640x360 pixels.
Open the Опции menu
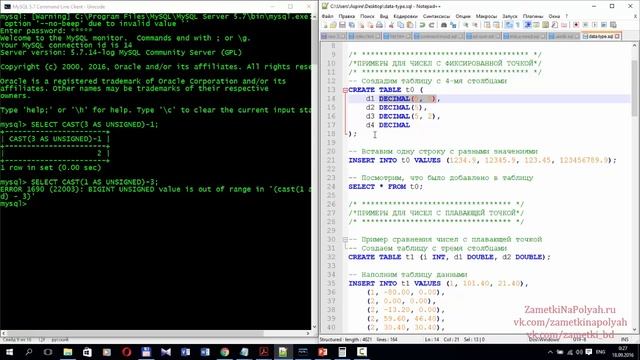pyautogui.click(x=463, y=16)
